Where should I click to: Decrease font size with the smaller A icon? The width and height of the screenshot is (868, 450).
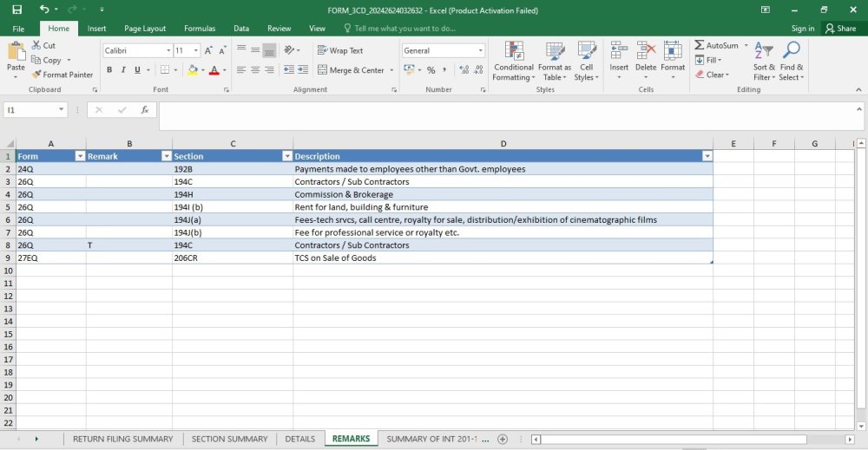pos(222,50)
